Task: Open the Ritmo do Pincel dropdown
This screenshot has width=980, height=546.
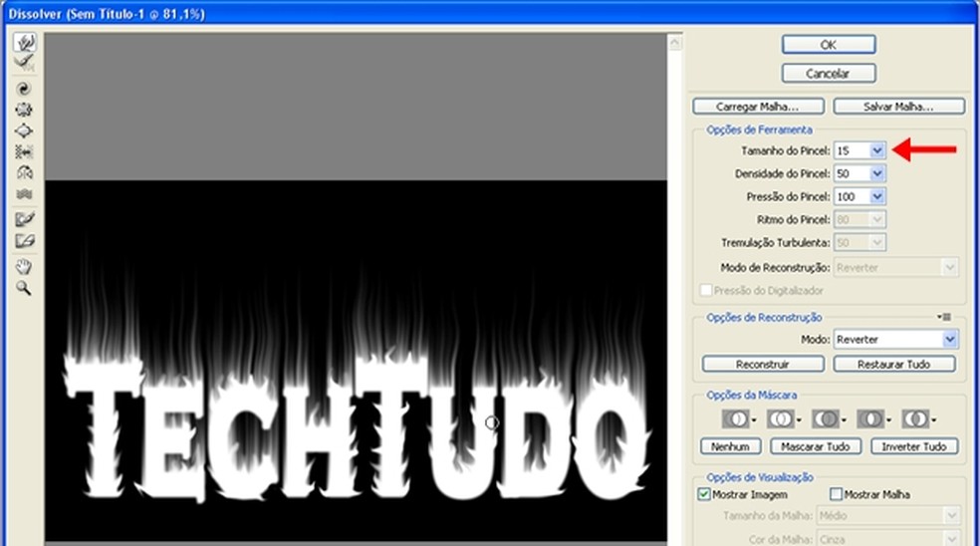Action: coord(859,219)
